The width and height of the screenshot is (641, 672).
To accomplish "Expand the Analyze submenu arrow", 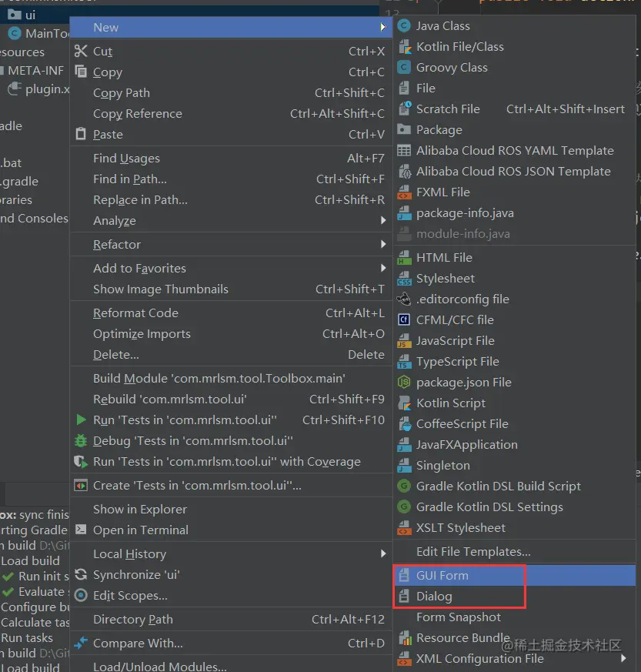I will pyautogui.click(x=383, y=220).
